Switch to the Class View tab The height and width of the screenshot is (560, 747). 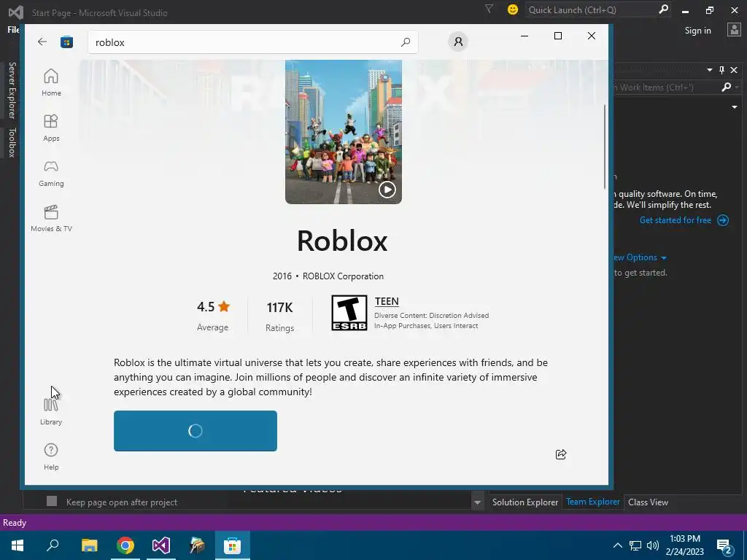[648, 502]
